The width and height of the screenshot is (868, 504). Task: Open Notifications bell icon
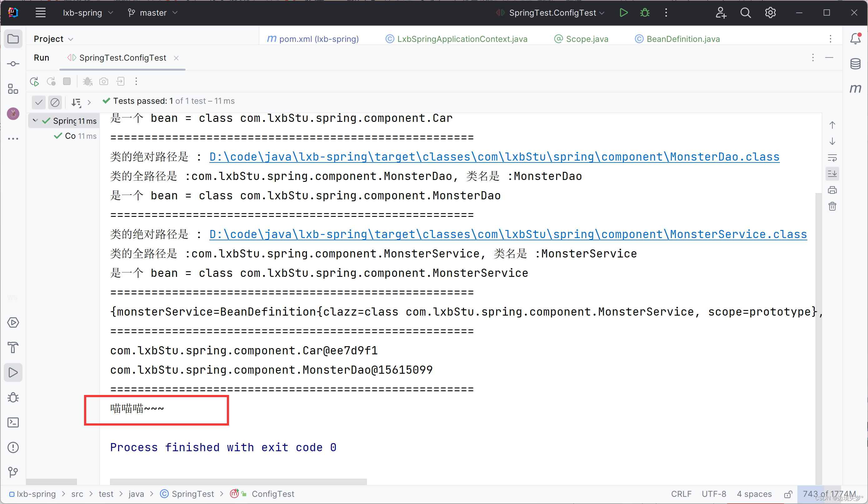point(856,38)
